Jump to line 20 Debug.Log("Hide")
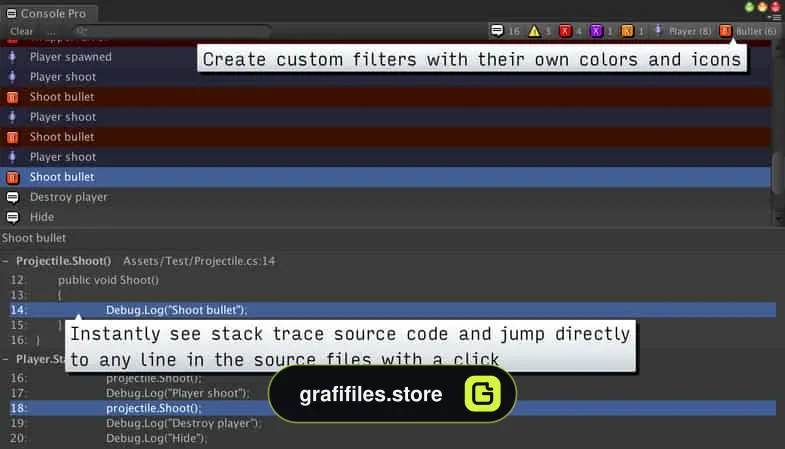 click(392, 438)
